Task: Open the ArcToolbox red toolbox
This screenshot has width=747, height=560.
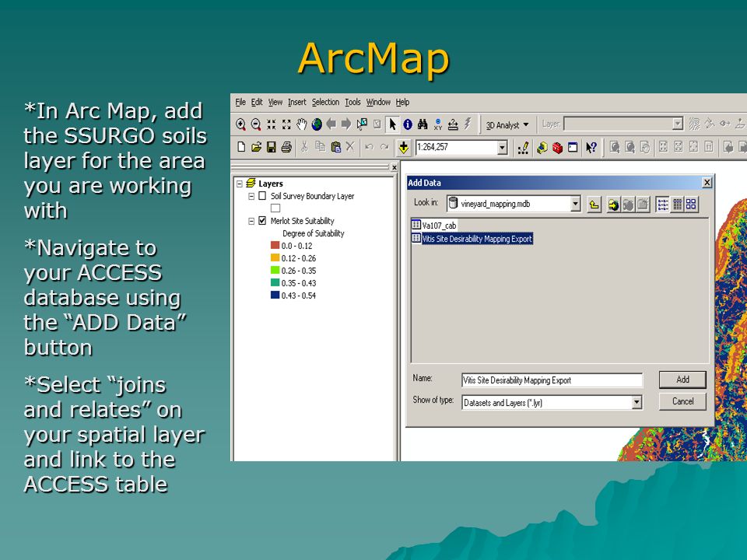Action: (x=557, y=148)
